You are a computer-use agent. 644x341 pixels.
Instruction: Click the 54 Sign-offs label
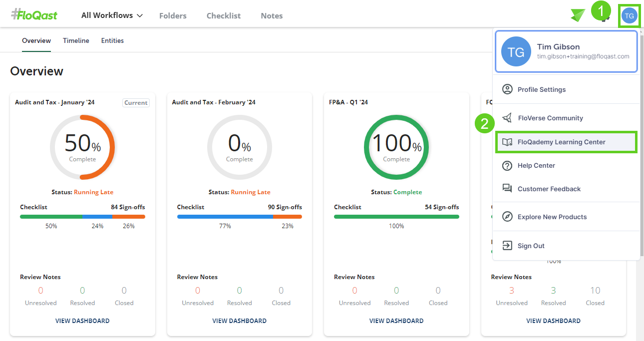tap(442, 207)
